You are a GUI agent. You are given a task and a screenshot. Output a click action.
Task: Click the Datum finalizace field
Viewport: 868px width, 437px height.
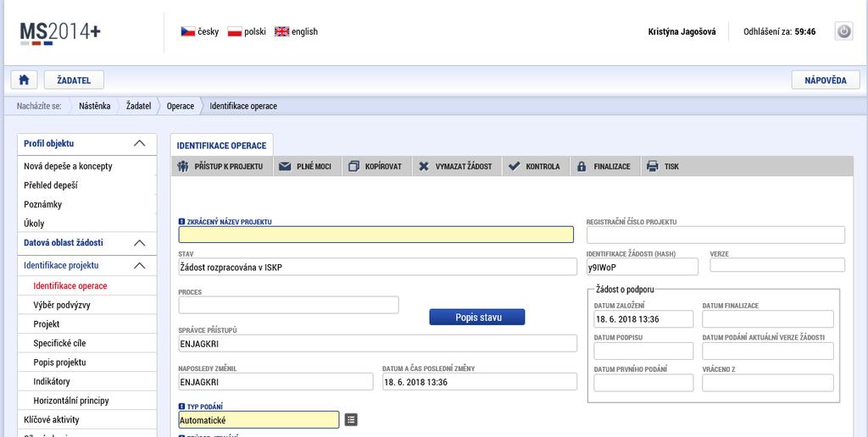[x=768, y=319]
